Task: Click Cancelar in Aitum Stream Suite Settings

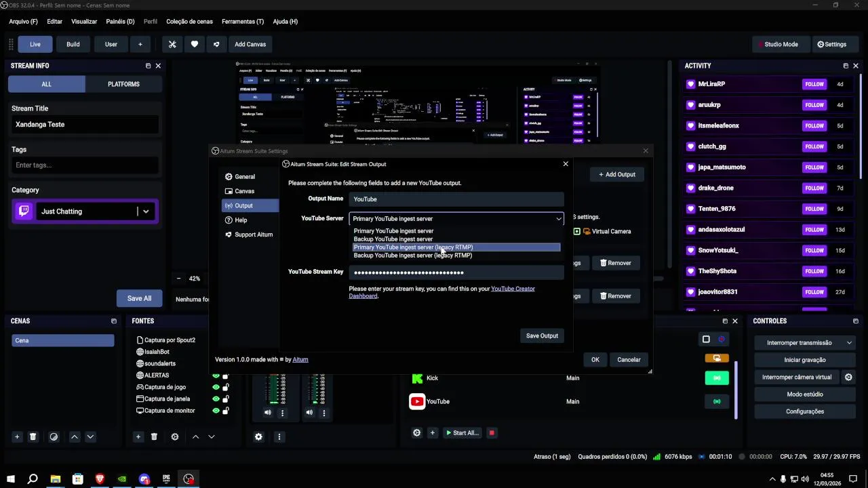Action: [629, 359]
